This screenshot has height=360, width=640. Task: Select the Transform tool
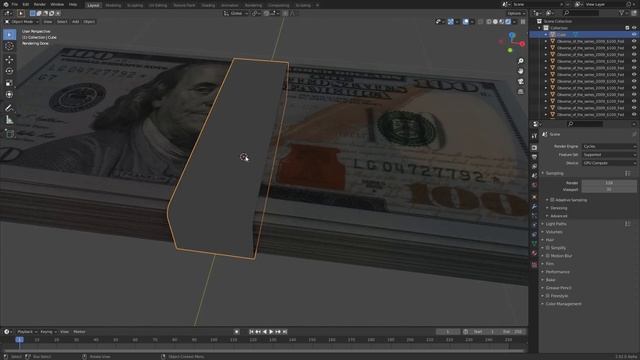tap(9, 94)
